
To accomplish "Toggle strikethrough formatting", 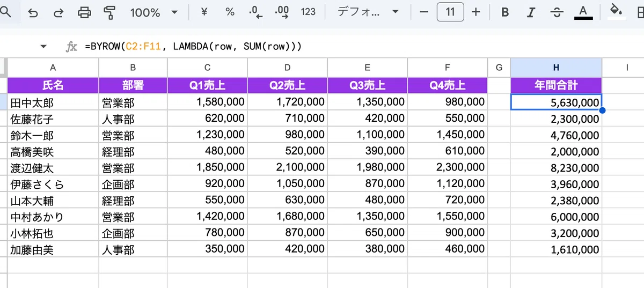I will 557,12.
